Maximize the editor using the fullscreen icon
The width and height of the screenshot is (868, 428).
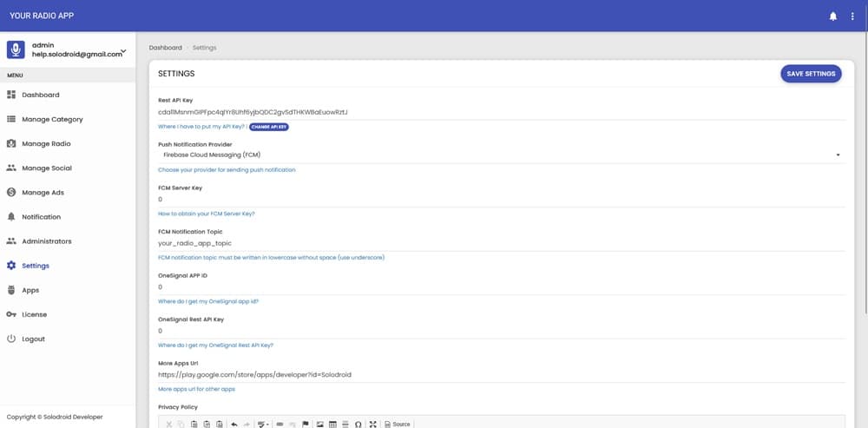coord(372,424)
